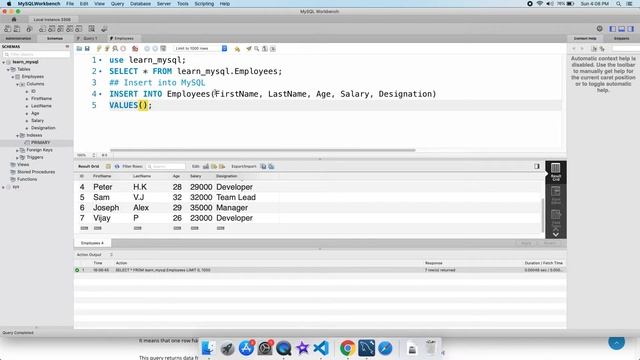Switch to Form Editor view in result side panel
The image size is (640, 360).
(x=556, y=195)
